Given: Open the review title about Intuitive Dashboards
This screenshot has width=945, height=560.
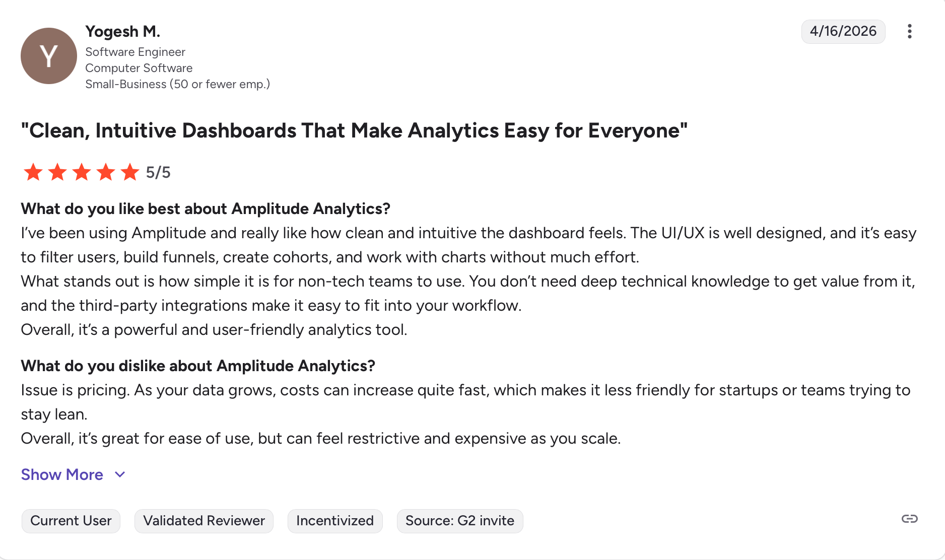Looking at the screenshot, I should (354, 130).
